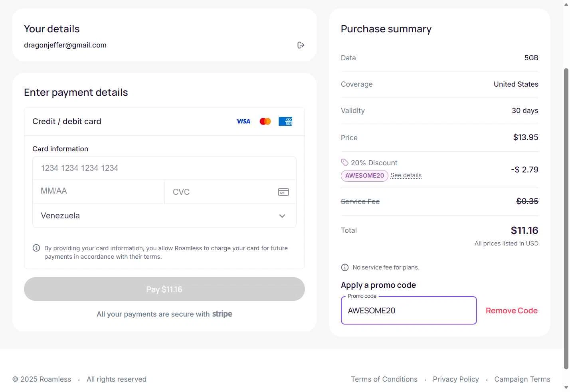Click the AWESOME20 promo badge
Viewport: 570px width, 392px height.
click(364, 176)
